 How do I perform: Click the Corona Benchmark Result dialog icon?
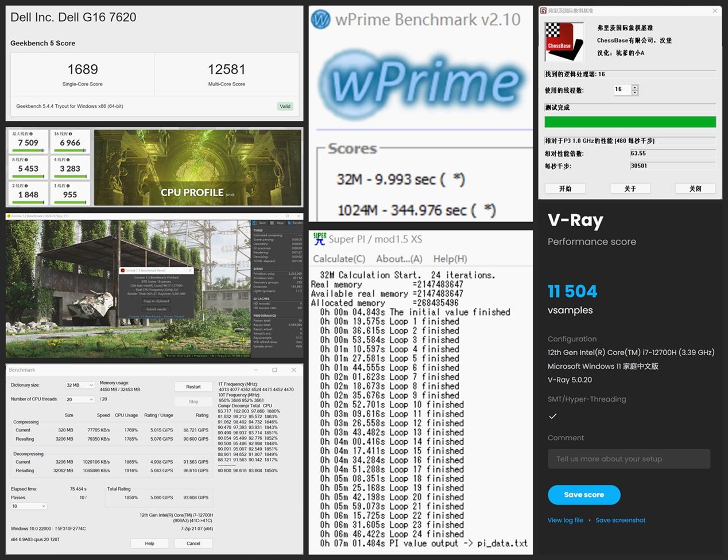point(122,270)
